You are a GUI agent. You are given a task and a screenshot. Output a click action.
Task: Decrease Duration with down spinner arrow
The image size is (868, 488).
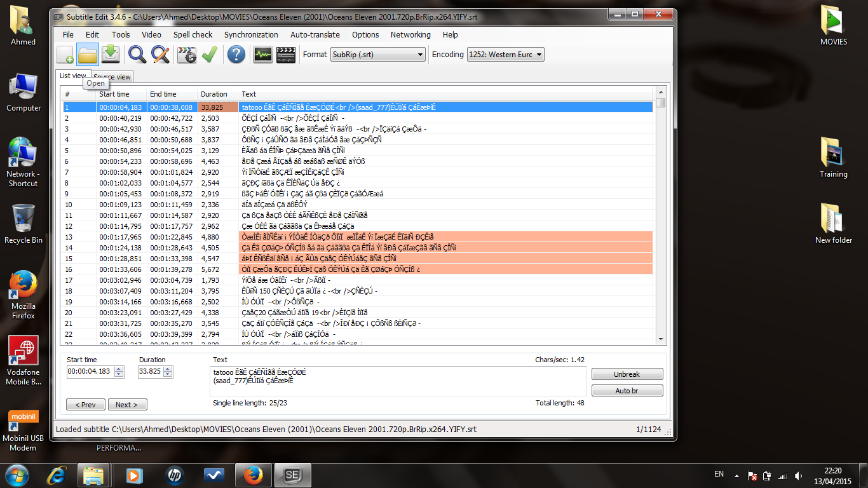pos(168,374)
